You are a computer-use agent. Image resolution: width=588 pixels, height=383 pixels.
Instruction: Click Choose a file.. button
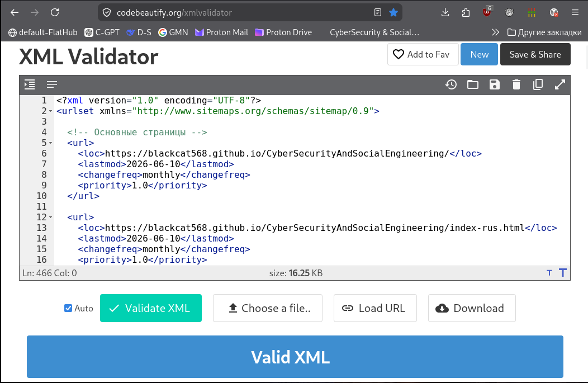(x=268, y=308)
